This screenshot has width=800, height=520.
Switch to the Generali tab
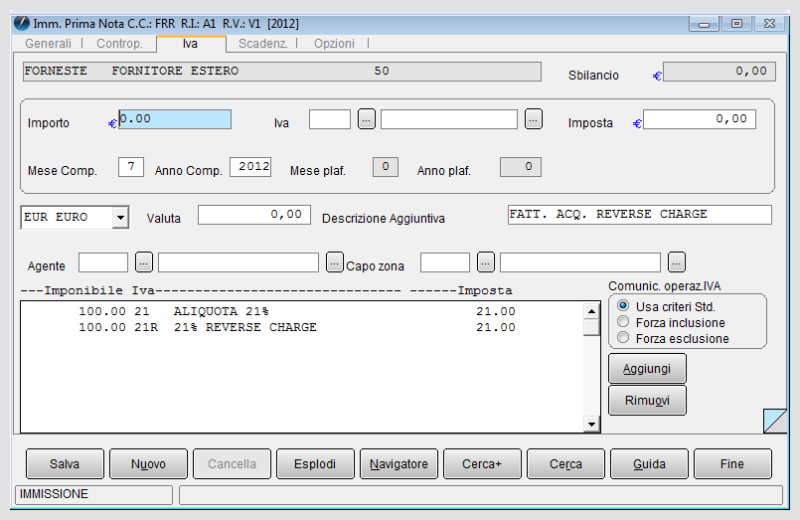pyautogui.click(x=48, y=44)
